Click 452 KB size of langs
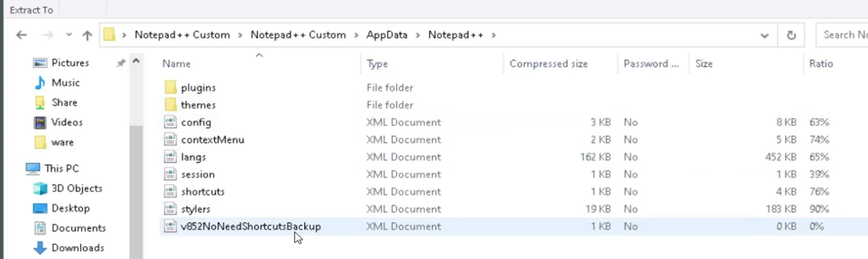Screen dimensions: 868x259 pyautogui.click(x=780, y=157)
